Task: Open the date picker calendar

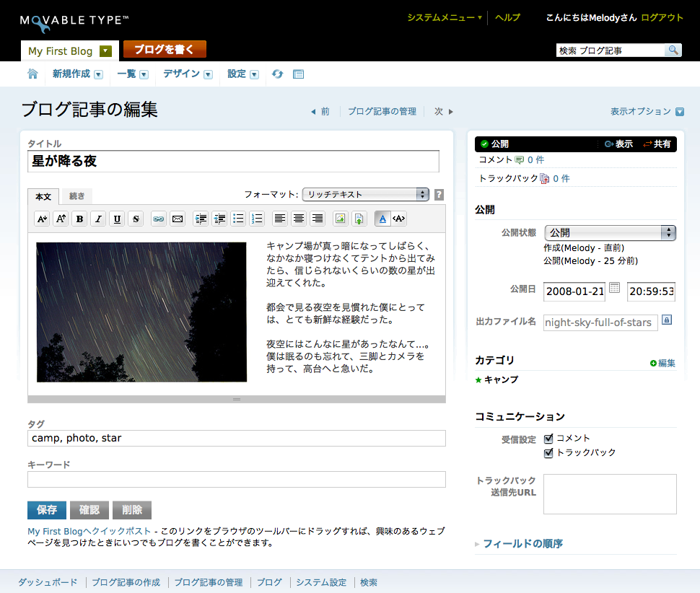Action: pyautogui.click(x=615, y=287)
